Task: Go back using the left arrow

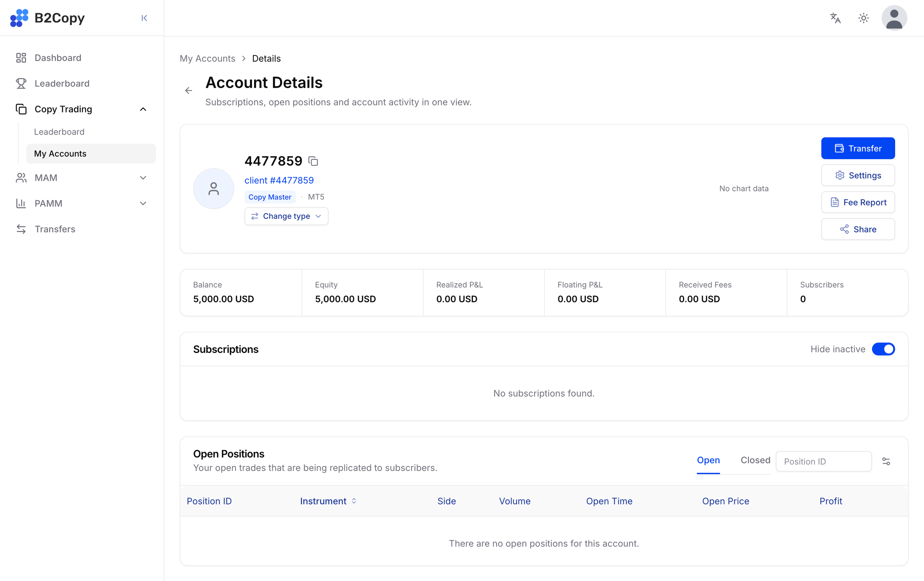Action: 188,91
